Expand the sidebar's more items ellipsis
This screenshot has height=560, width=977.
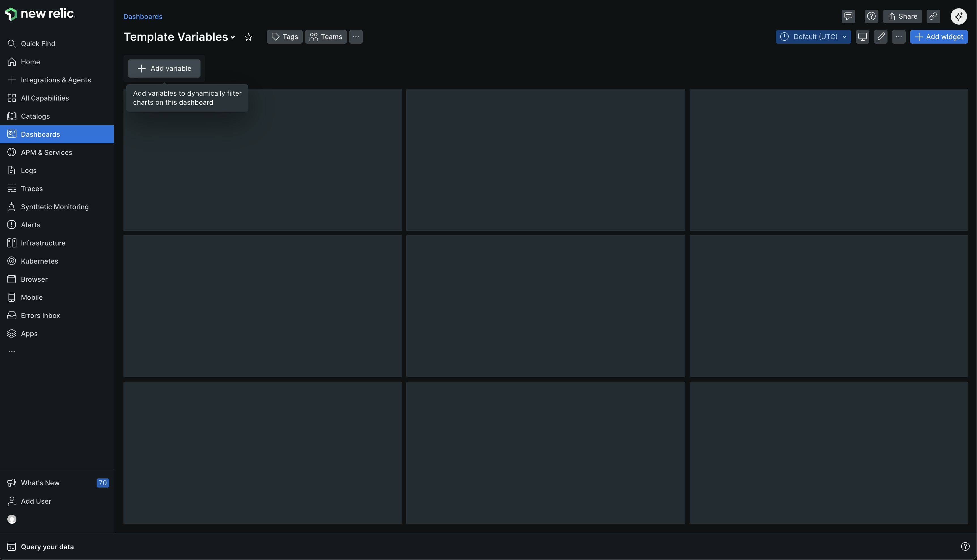pos(12,352)
